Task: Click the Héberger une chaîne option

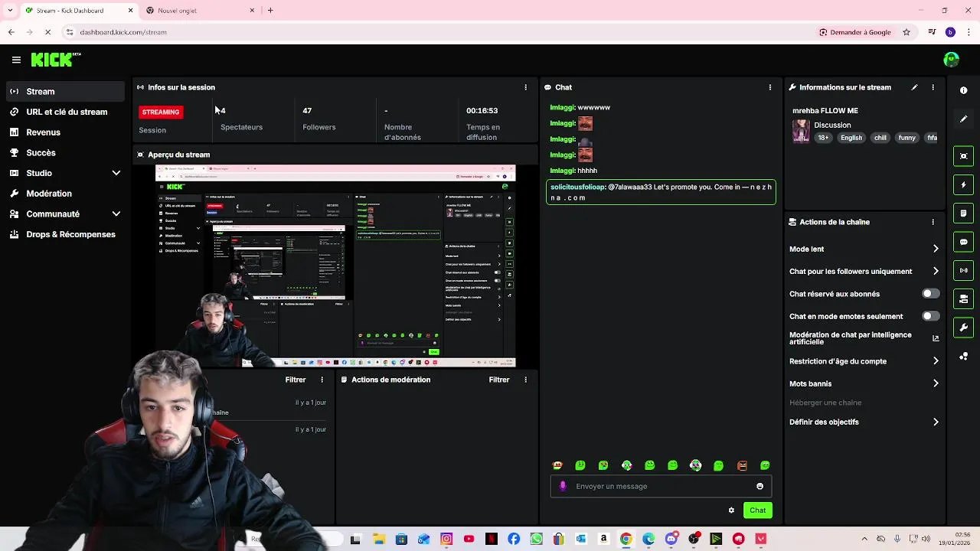Action: 825,403
